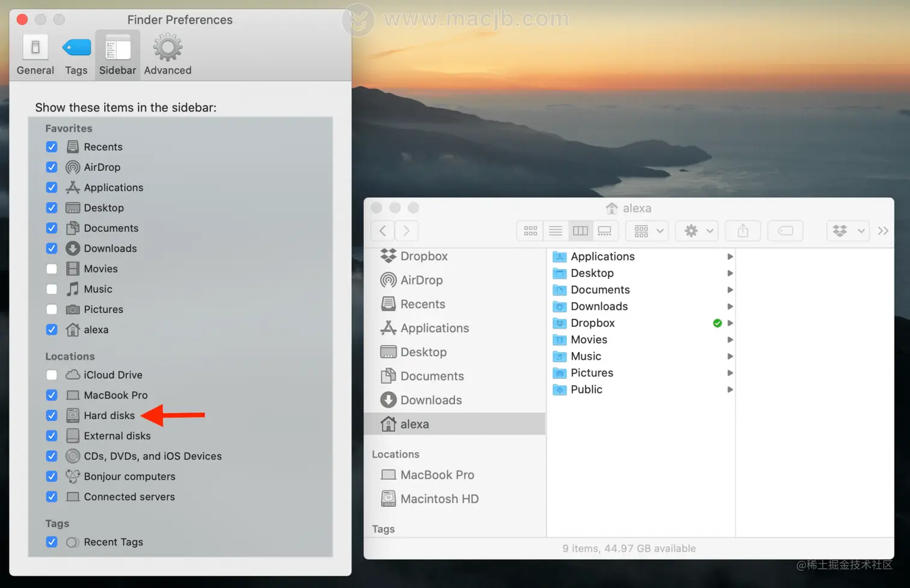Switch Finder to column view
910x588 pixels.
[x=580, y=231]
